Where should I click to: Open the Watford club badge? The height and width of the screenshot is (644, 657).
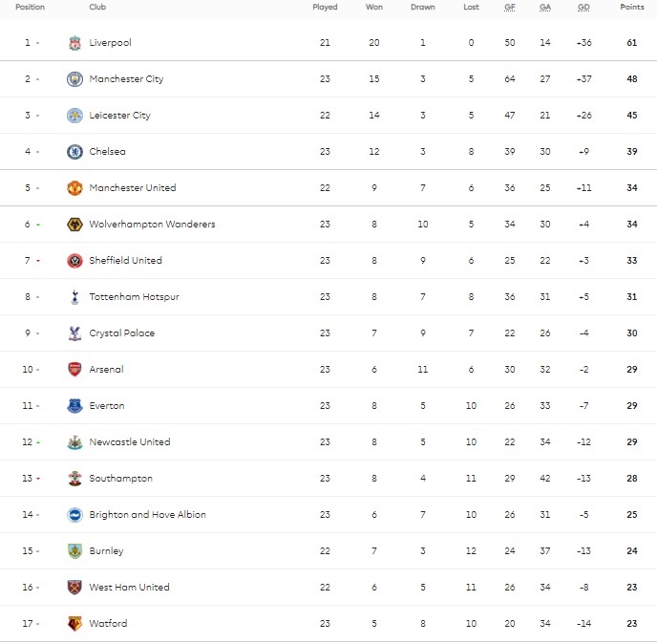pyautogui.click(x=74, y=623)
